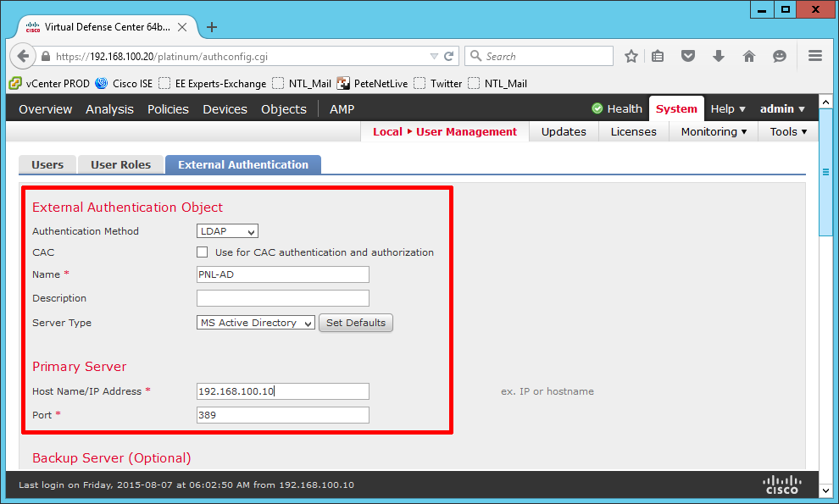Viewport: 839px width, 504px height.
Task: Expand the Tools dropdown
Action: click(x=788, y=131)
